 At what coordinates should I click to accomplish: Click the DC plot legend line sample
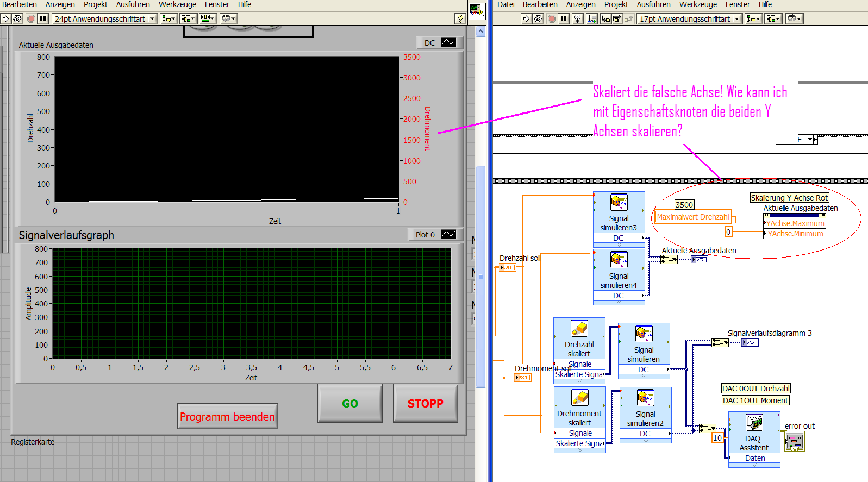(x=448, y=42)
